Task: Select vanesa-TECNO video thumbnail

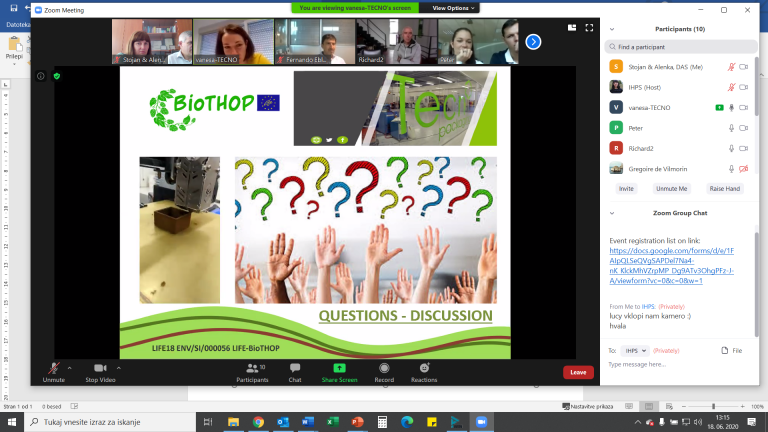Action: click(x=233, y=42)
